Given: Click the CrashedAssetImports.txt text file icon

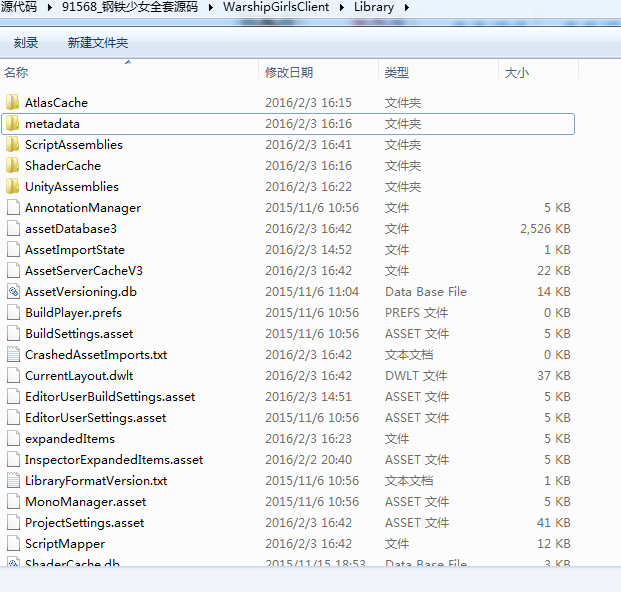Looking at the screenshot, I should [x=13, y=355].
